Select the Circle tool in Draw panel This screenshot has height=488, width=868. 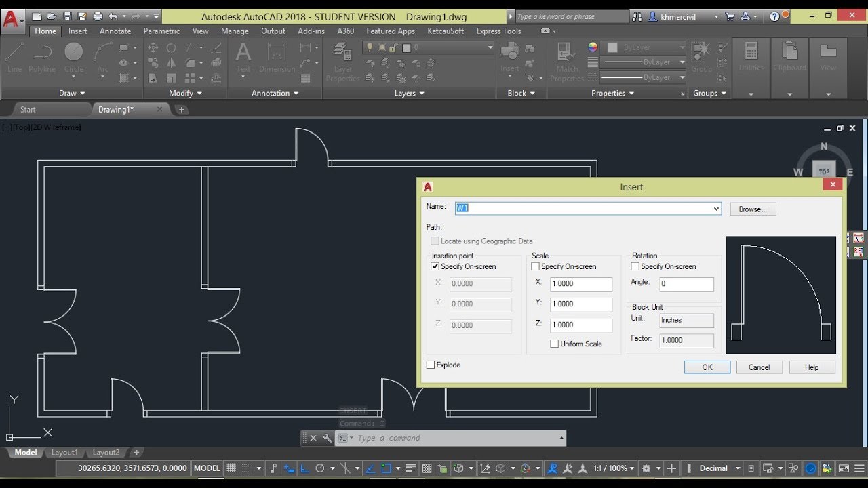coord(74,57)
